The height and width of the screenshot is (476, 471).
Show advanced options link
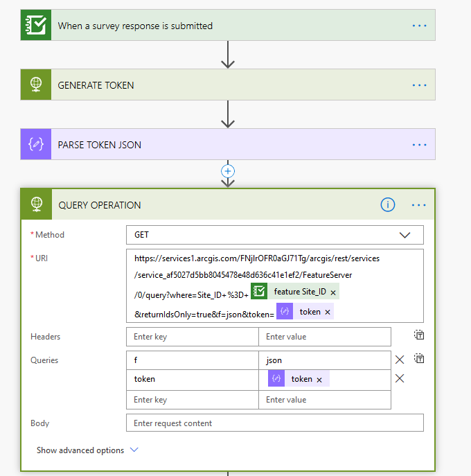pyautogui.click(x=80, y=450)
